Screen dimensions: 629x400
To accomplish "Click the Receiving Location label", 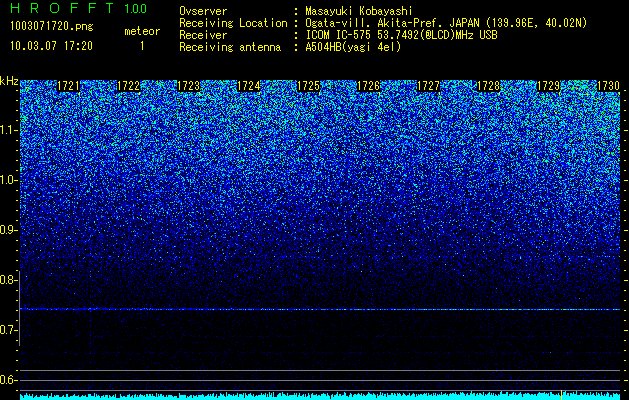I will click(233, 23).
